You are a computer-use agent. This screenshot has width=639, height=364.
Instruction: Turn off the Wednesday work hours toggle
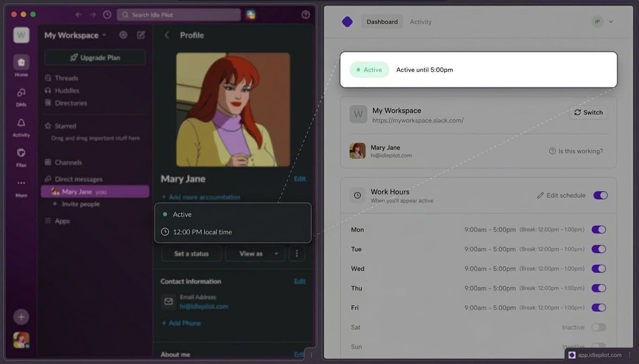click(x=599, y=268)
